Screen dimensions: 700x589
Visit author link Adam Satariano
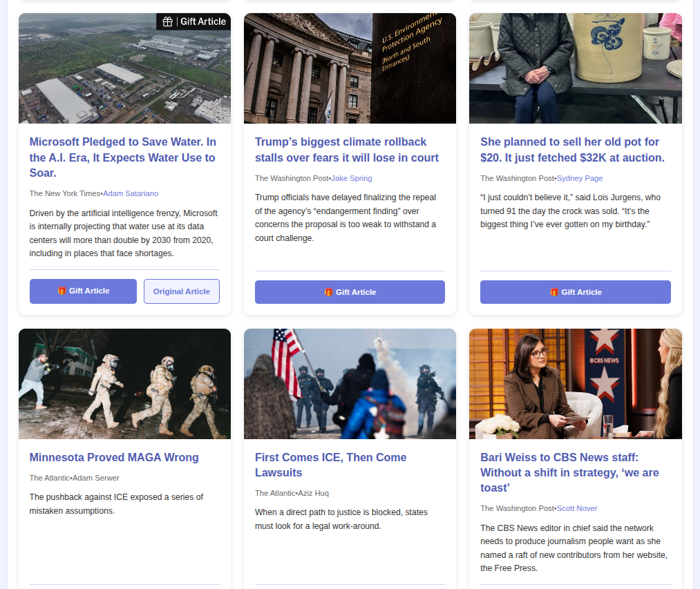coord(131,193)
